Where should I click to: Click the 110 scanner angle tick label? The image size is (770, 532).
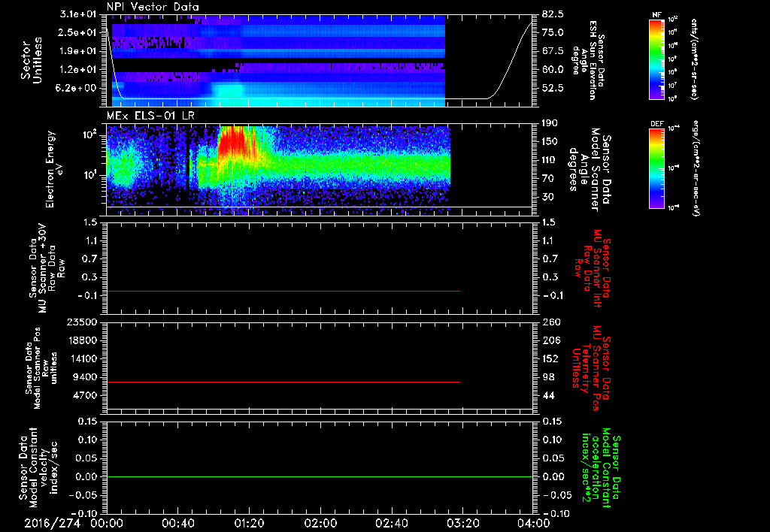tap(550, 160)
